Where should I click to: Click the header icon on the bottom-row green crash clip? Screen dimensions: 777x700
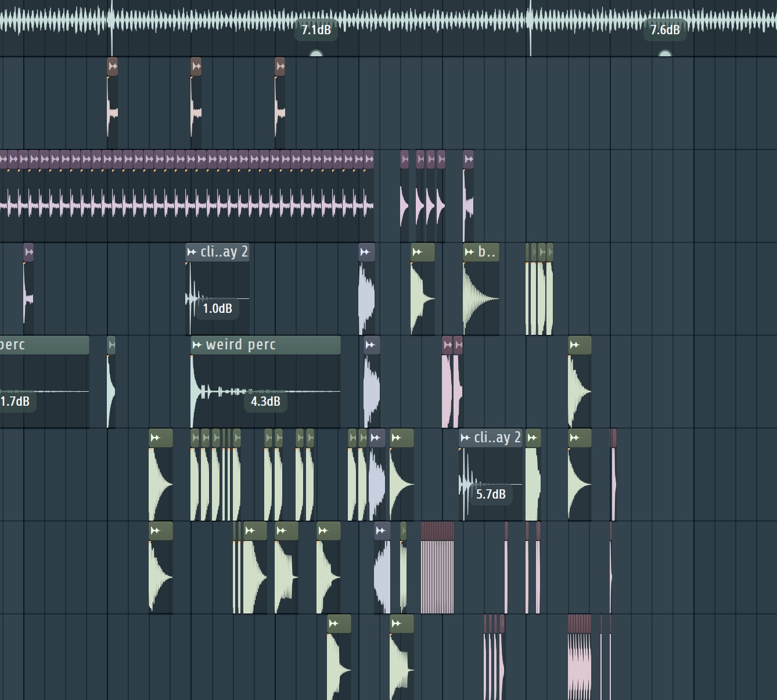pos(334,623)
